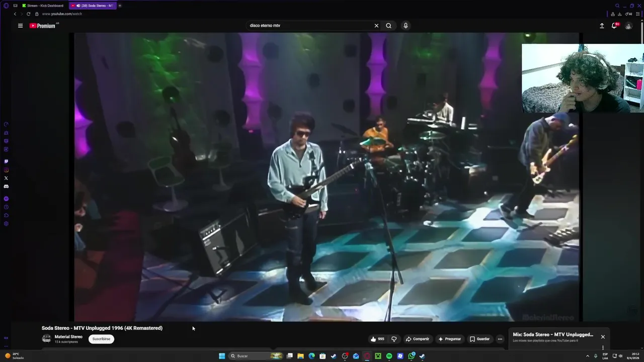Go to YouTube Premium home logo
The image size is (644, 362).
pyautogui.click(x=43, y=26)
